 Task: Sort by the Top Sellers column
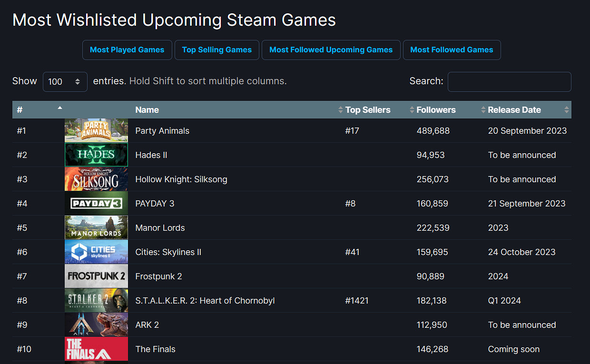tap(368, 109)
